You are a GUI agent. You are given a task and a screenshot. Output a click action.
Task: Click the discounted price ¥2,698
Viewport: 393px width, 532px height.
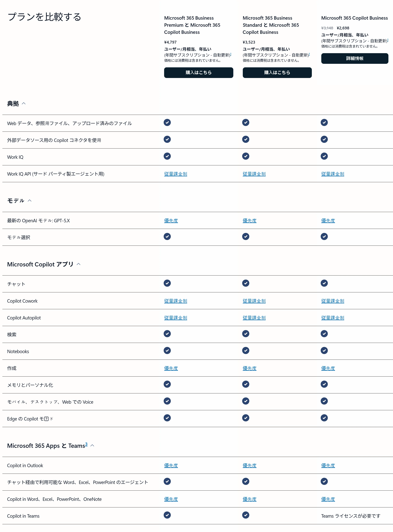[343, 28]
